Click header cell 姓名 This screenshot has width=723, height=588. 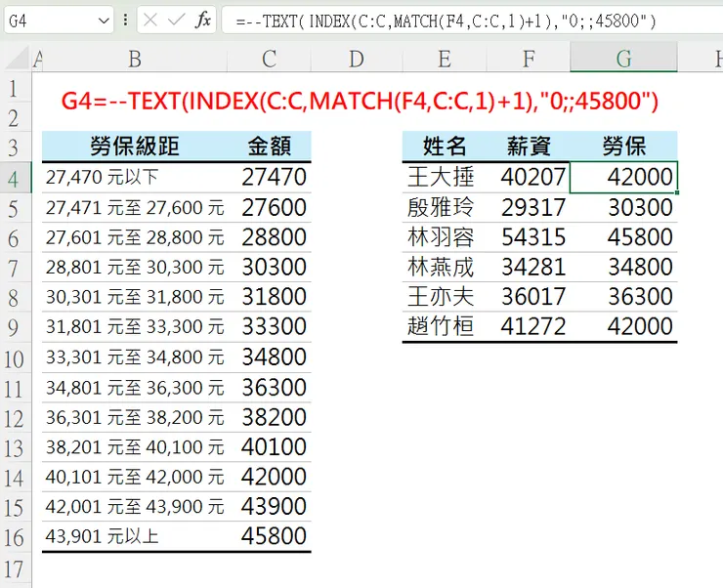(x=444, y=147)
